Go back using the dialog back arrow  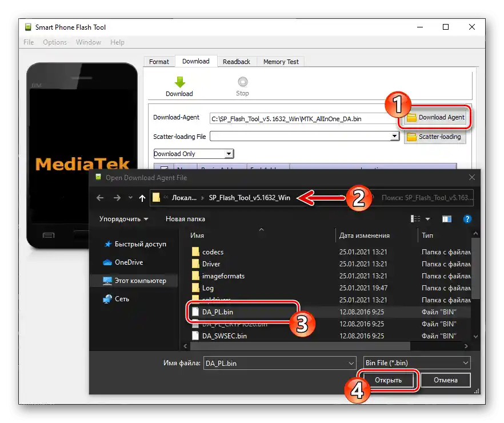coord(100,198)
